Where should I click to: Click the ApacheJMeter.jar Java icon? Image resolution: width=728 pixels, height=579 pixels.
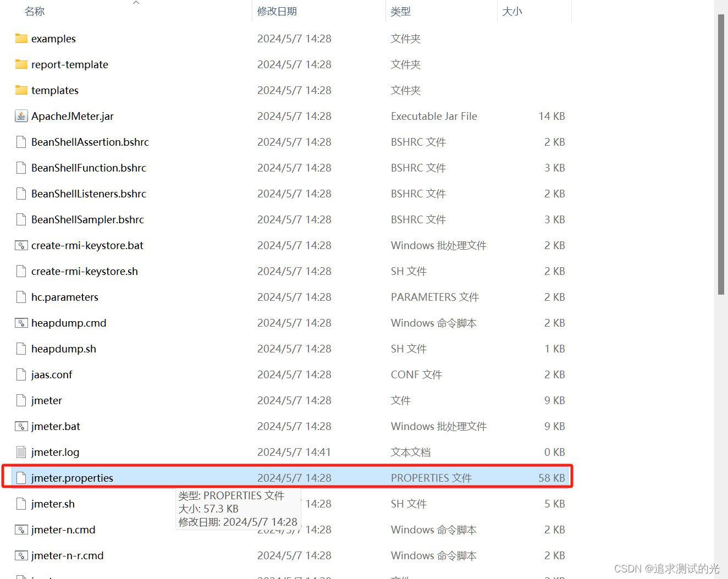21,116
